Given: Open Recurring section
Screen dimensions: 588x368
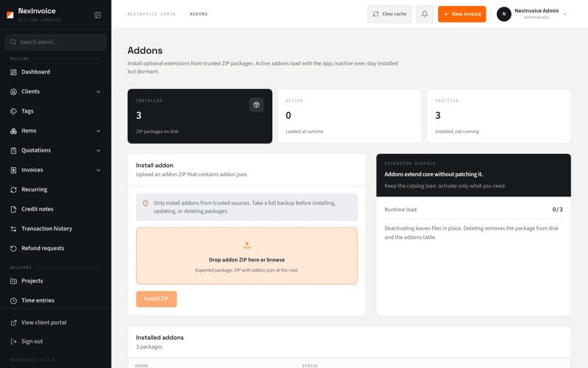Looking at the screenshot, I should point(56,190).
